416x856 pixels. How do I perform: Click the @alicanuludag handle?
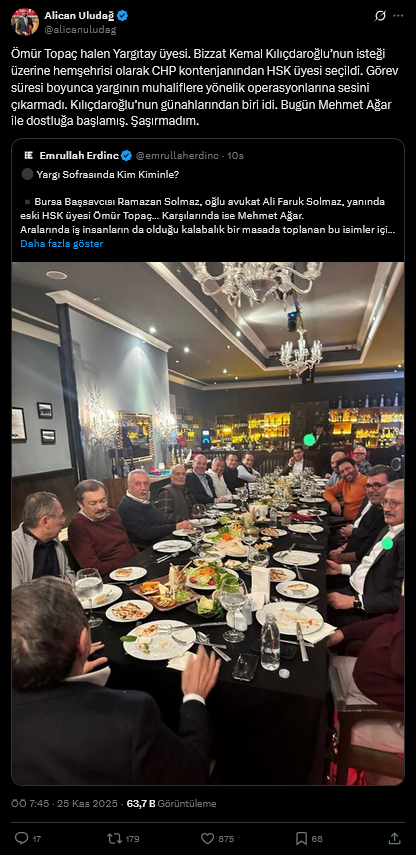[x=80, y=29]
